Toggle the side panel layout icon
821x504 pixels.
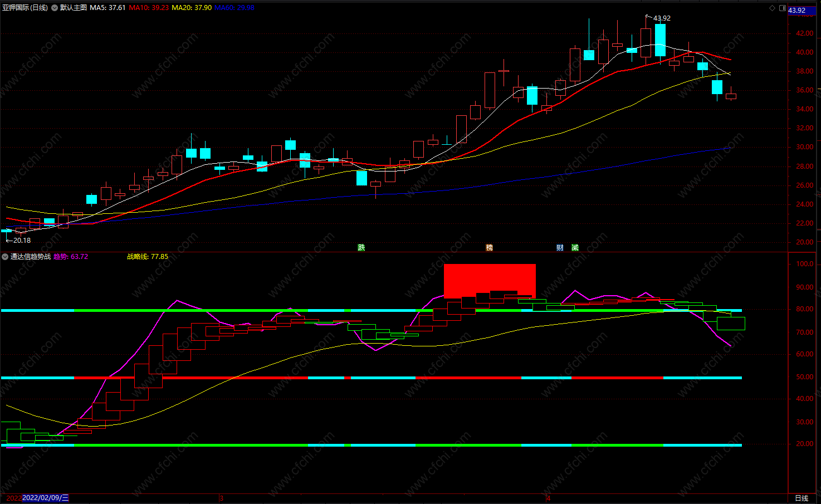tap(783, 8)
